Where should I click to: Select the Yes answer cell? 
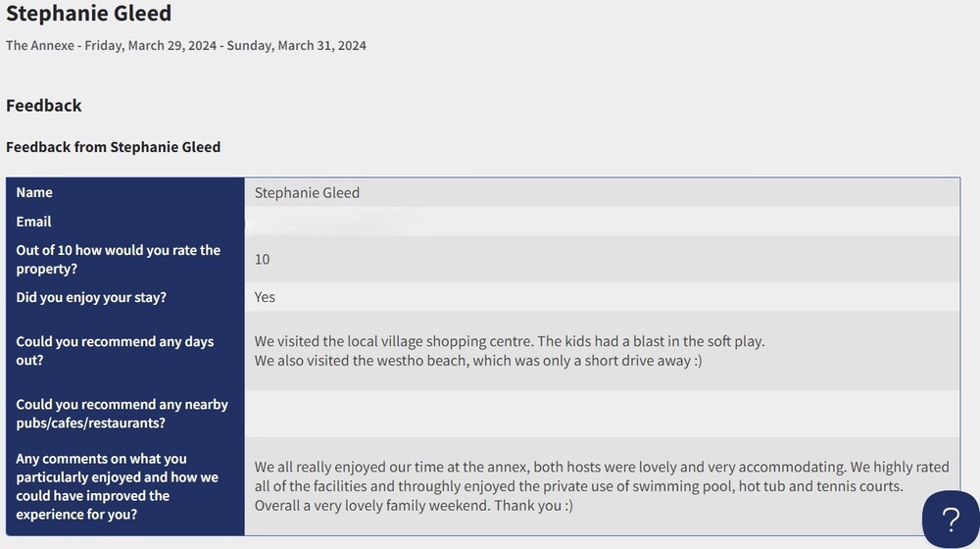[265, 297]
